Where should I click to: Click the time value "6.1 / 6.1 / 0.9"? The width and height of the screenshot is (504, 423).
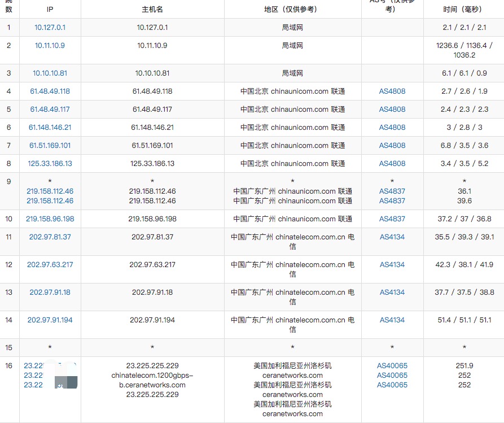(x=464, y=73)
